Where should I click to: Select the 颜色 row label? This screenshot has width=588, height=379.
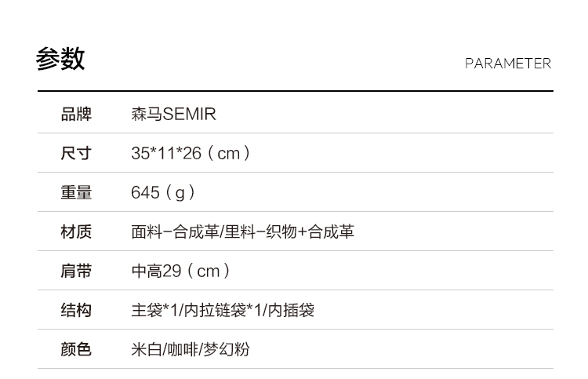coord(76,349)
